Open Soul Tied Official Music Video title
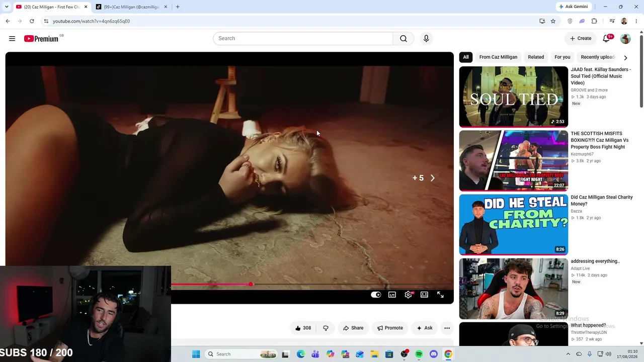Viewport: 644px width, 362px height. [x=601, y=76]
